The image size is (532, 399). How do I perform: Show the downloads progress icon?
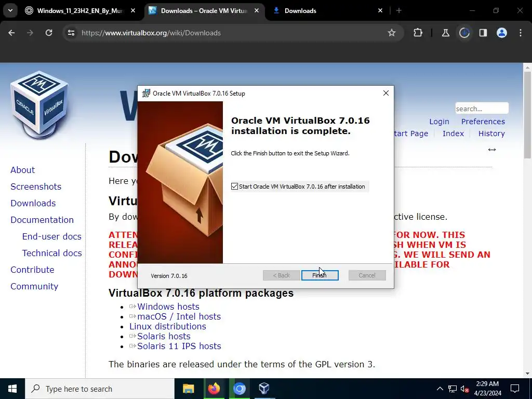[x=464, y=33]
